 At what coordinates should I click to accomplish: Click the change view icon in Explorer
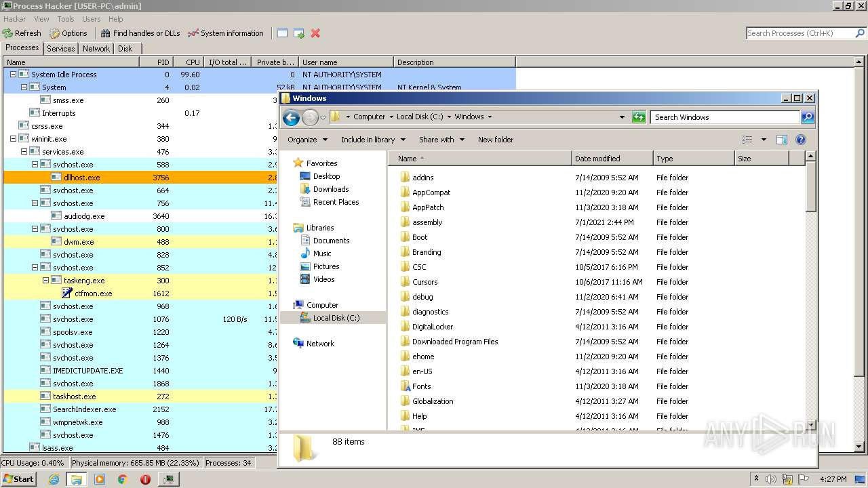point(747,140)
